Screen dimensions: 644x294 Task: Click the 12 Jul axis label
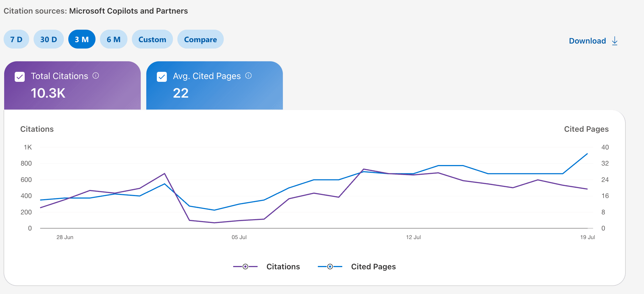click(x=413, y=237)
